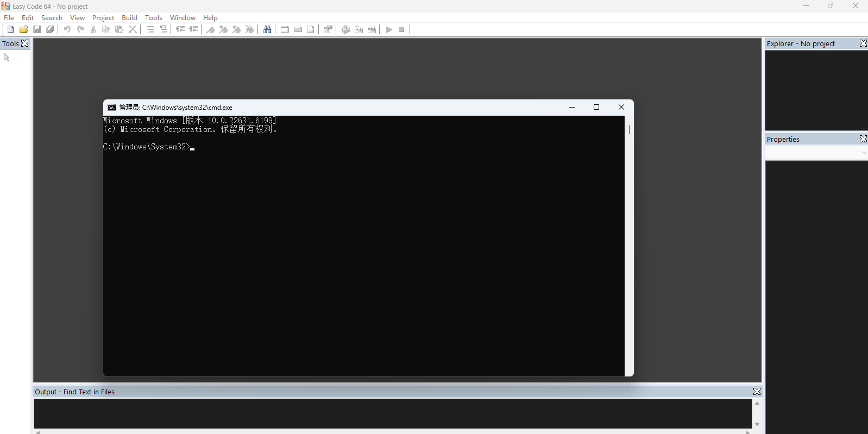868x434 pixels.
Task: Click the Open file folder icon
Action: [24, 29]
